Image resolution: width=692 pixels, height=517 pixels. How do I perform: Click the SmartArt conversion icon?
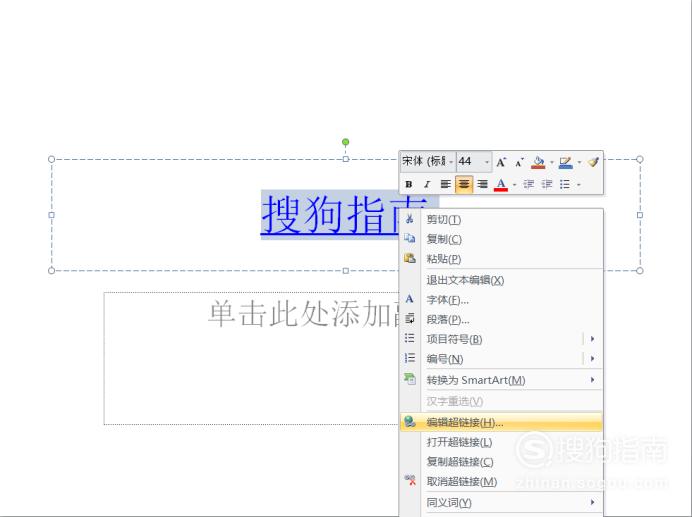click(410, 379)
